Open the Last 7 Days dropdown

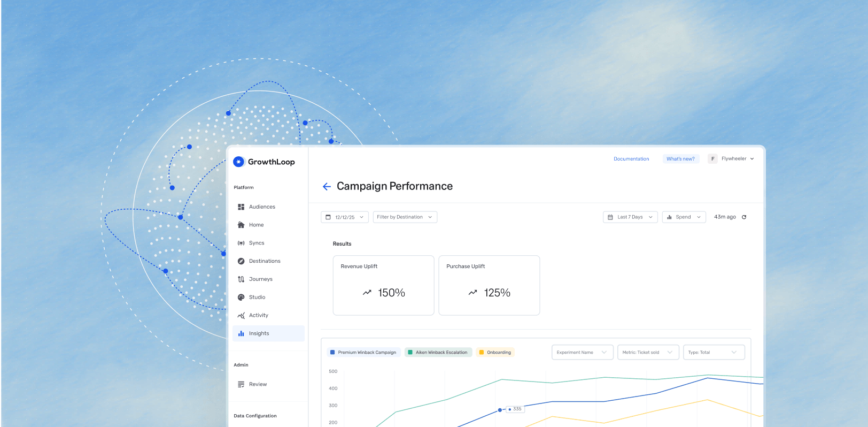coord(630,217)
